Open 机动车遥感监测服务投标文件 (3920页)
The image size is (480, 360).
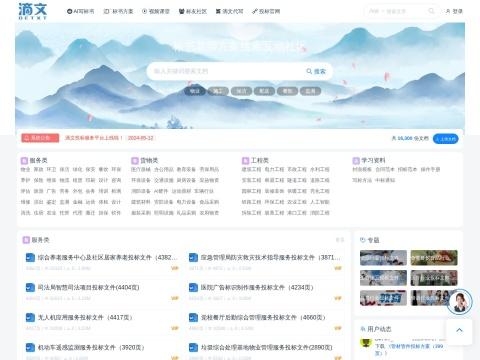91,348
